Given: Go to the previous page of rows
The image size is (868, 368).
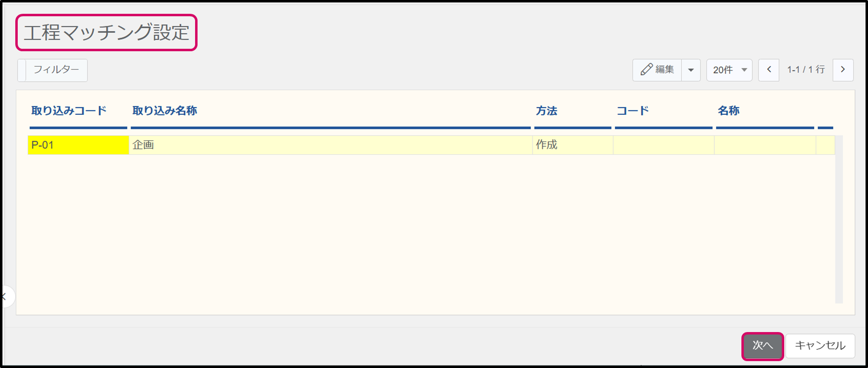Looking at the screenshot, I should tap(768, 70).
